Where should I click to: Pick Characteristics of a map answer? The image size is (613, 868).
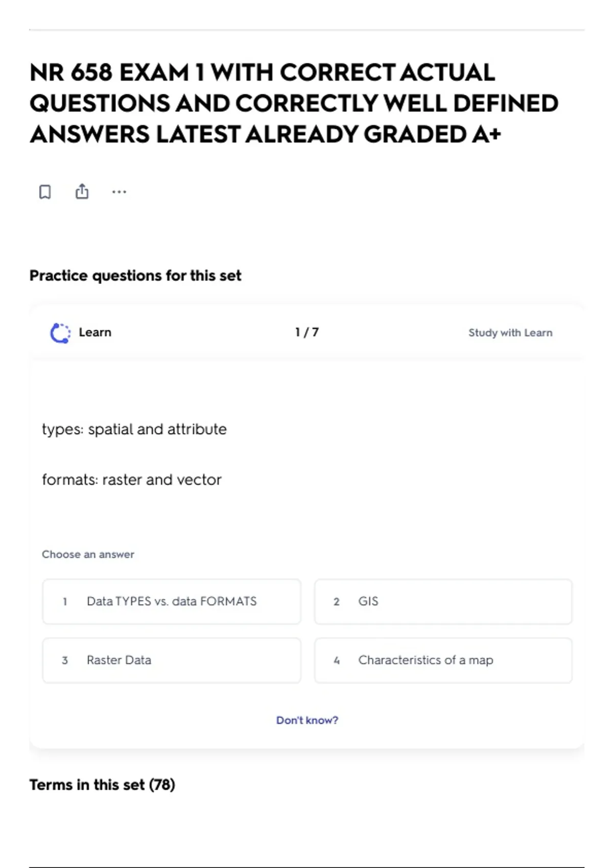coord(443,660)
